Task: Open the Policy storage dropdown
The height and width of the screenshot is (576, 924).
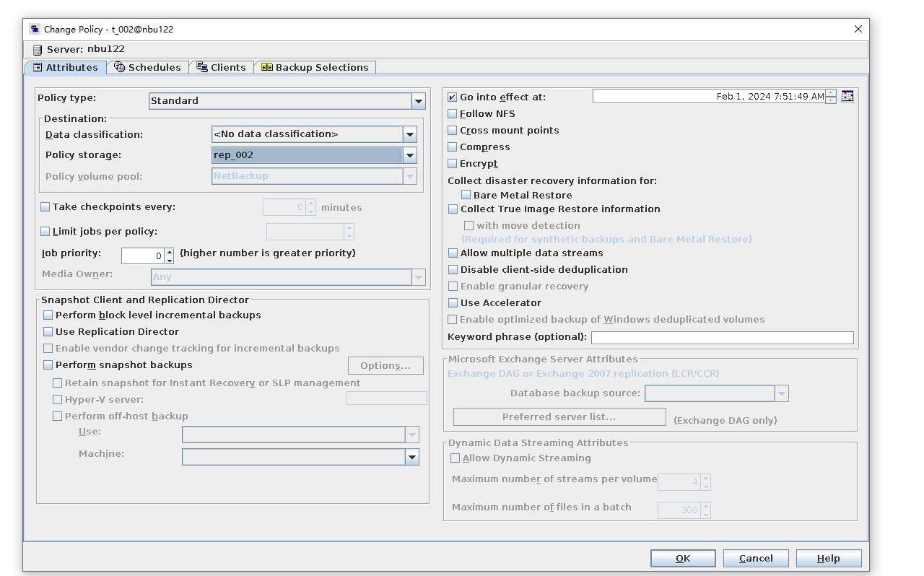Action: pyautogui.click(x=410, y=155)
